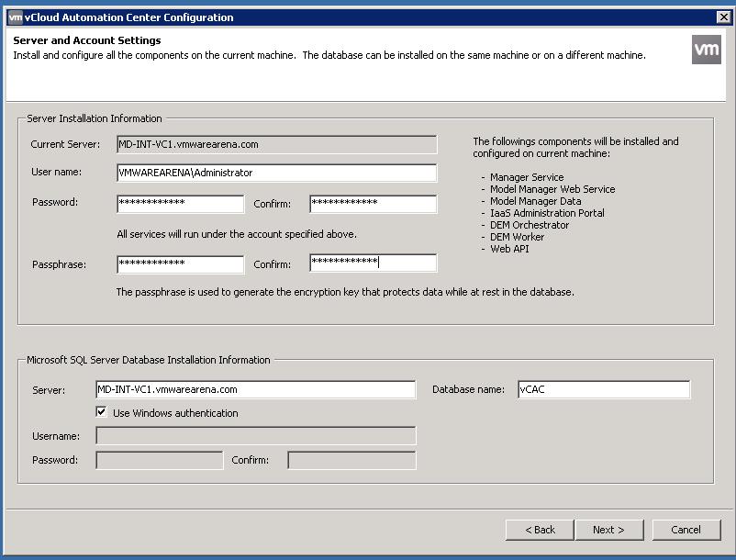Click the passphrase Confirm field
736x560 pixels.
[374, 263]
